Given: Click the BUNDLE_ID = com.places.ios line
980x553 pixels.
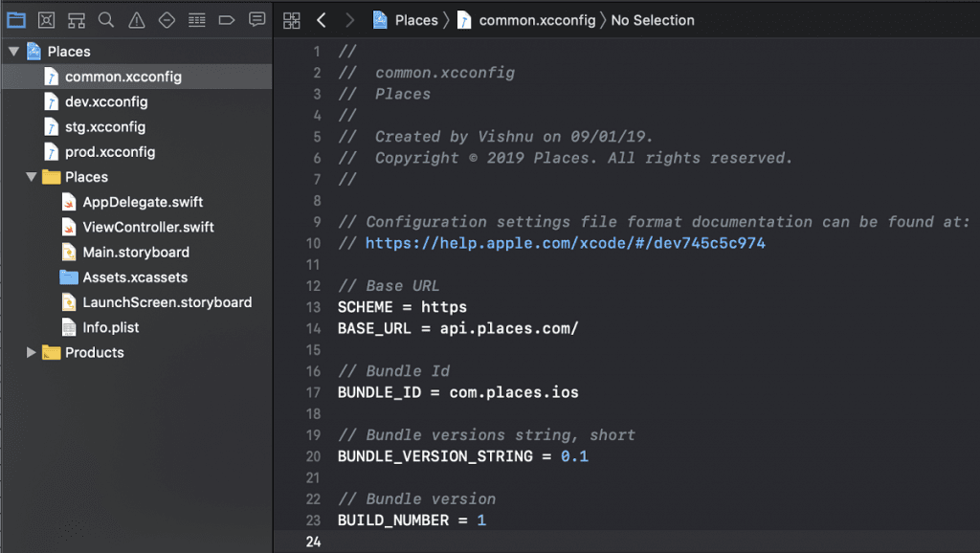Looking at the screenshot, I should (x=458, y=392).
